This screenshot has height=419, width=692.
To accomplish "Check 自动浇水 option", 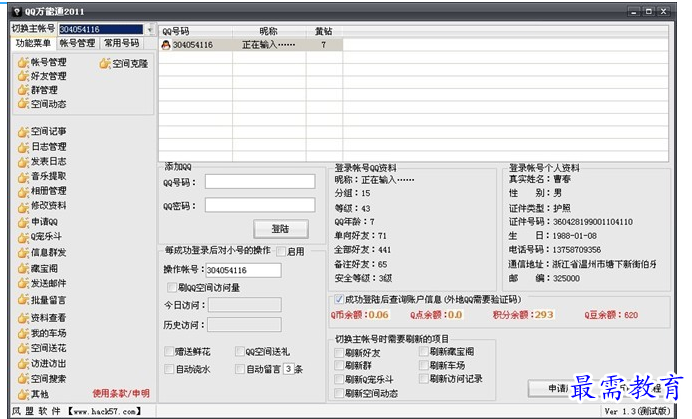I will [169, 369].
